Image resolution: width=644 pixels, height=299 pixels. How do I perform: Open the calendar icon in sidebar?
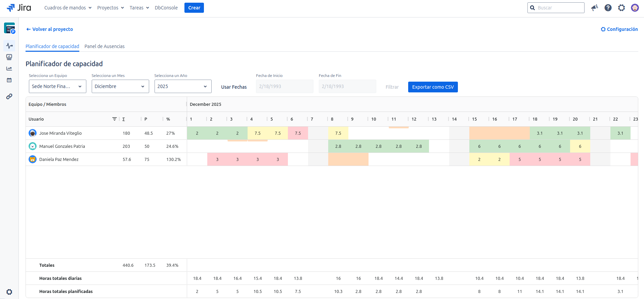9,80
